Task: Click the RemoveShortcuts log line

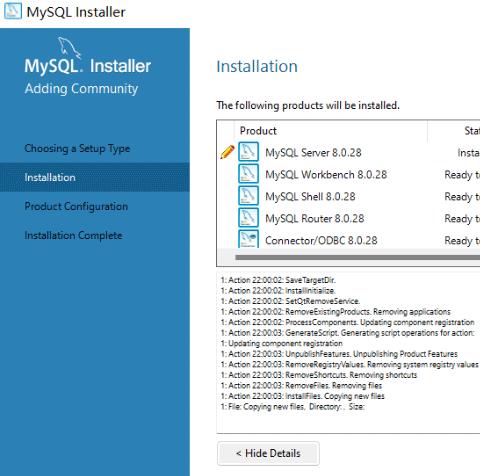Action: click(x=319, y=375)
